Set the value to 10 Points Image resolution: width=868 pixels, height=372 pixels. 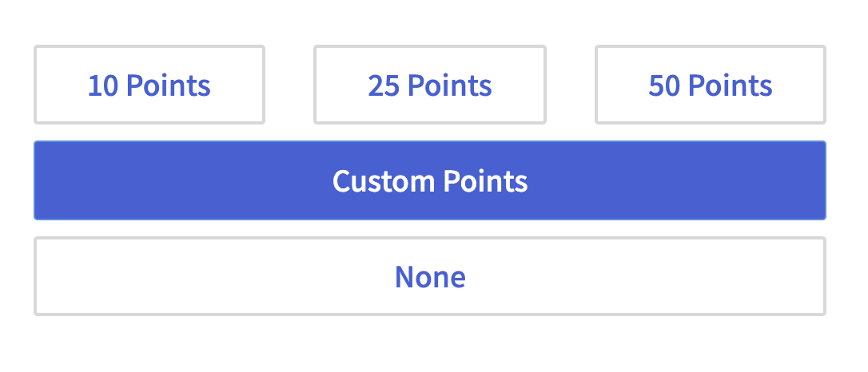149,85
